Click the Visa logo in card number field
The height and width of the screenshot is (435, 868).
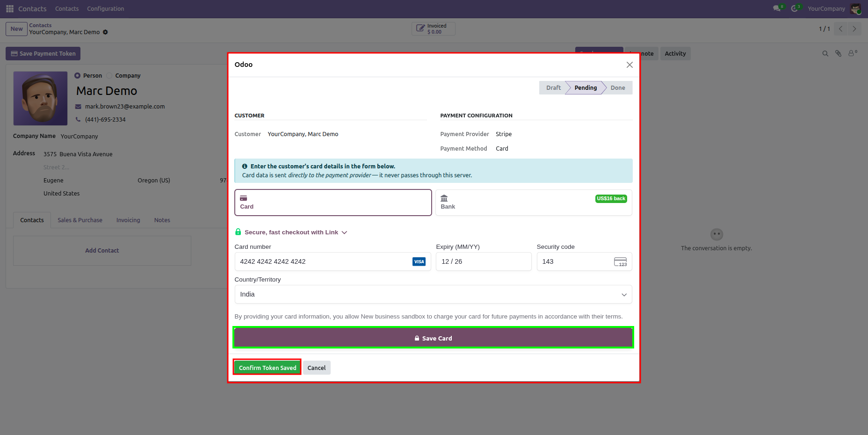pos(419,262)
